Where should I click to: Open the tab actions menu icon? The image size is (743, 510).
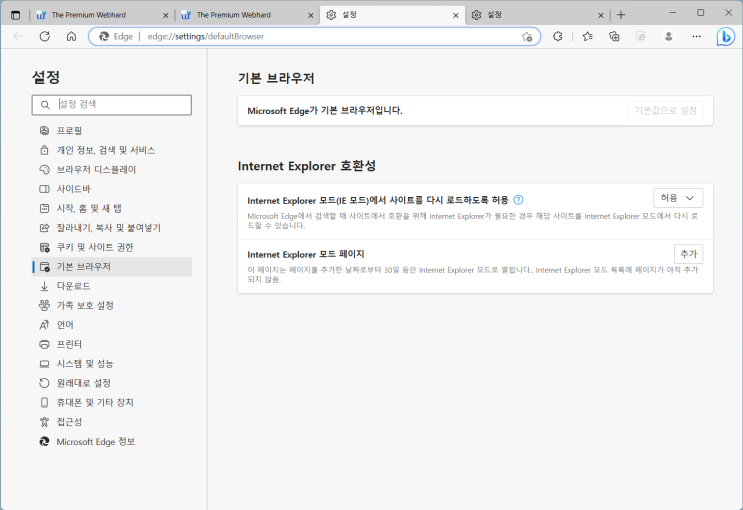(x=15, y=15)
